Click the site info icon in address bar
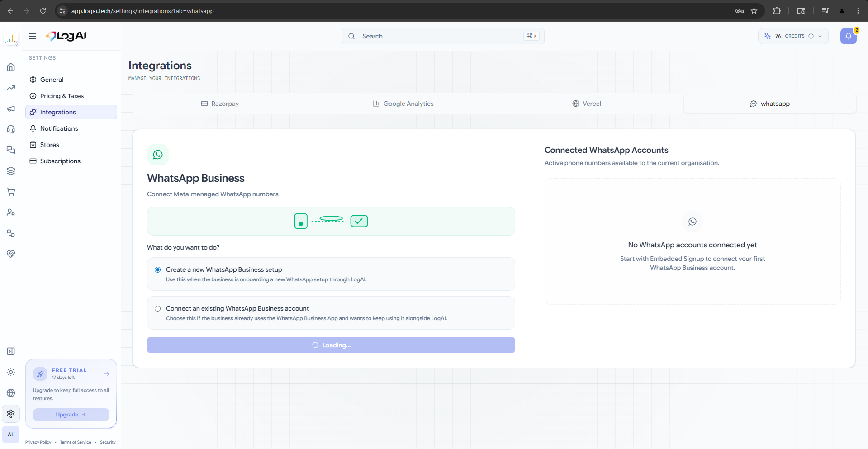868x449 pixels. click(62, 11)
